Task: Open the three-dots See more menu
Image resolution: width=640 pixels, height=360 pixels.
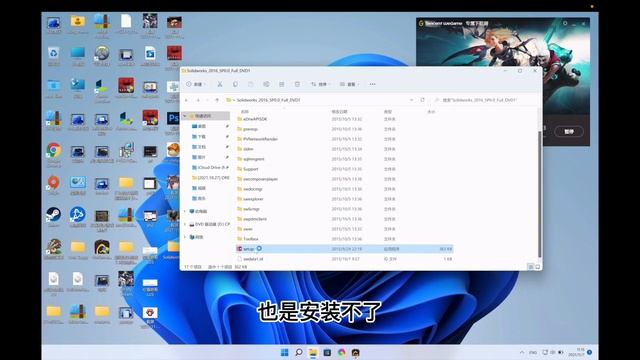Action: click(x=372, y=84)
